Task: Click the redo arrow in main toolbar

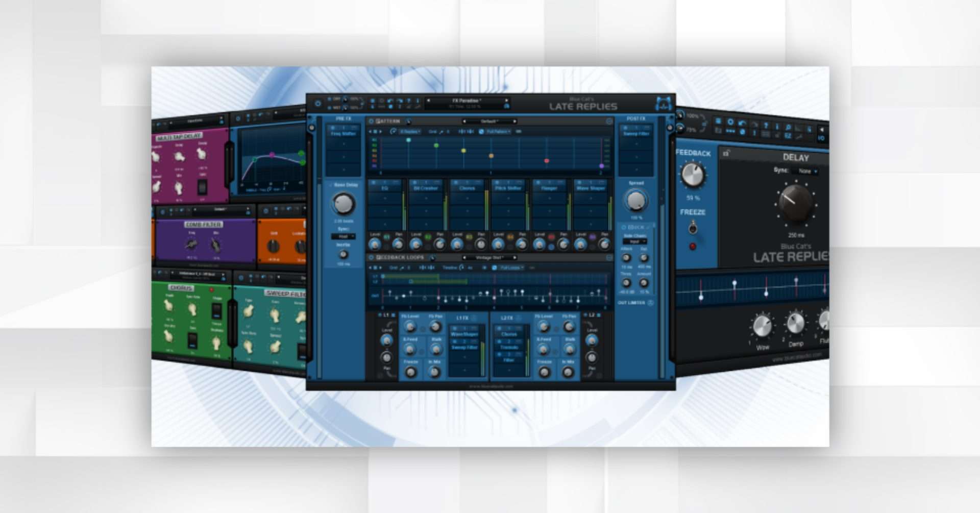Action: [400, 101]
